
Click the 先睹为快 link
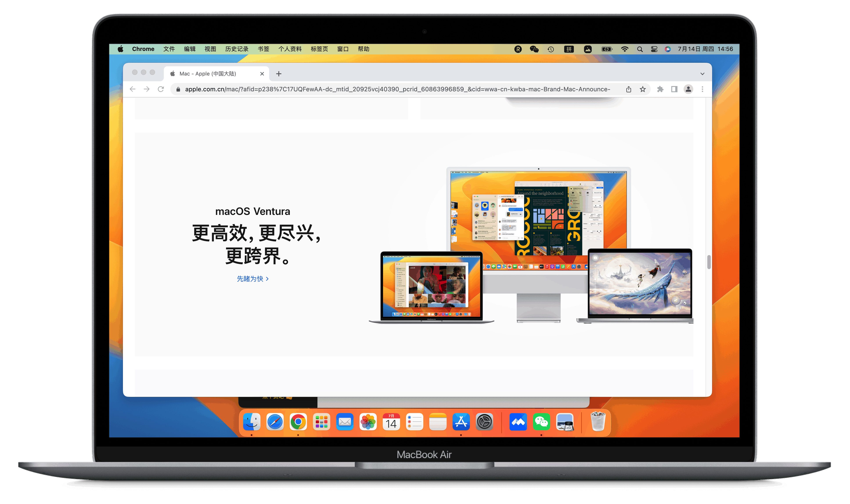253,279
